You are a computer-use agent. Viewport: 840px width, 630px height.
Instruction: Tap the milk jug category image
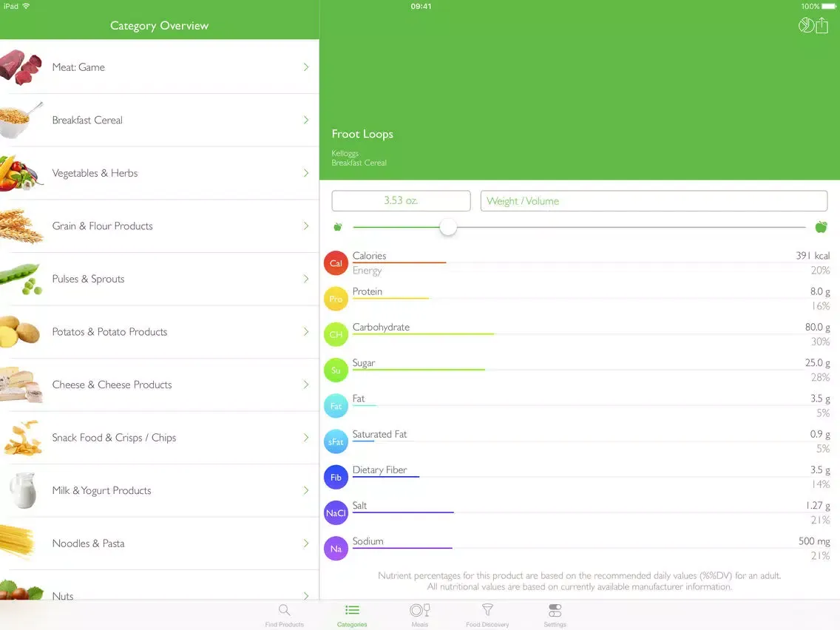point(23,490)
